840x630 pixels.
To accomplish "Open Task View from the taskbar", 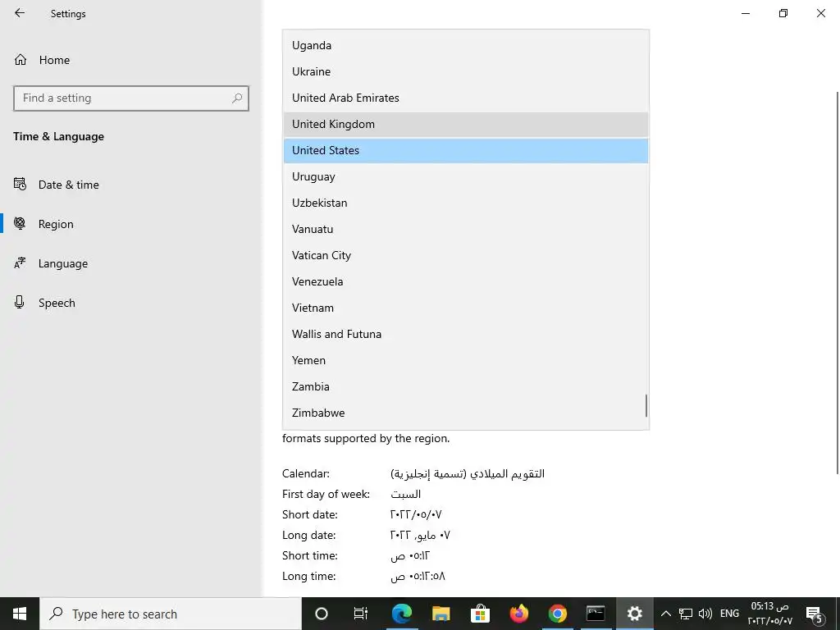I will click(361, 614).
